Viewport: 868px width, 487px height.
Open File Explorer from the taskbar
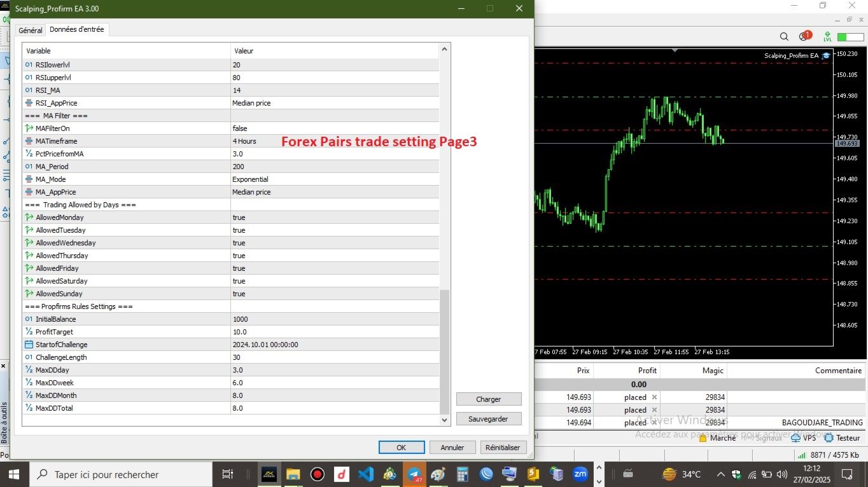[x=293, y=474]
